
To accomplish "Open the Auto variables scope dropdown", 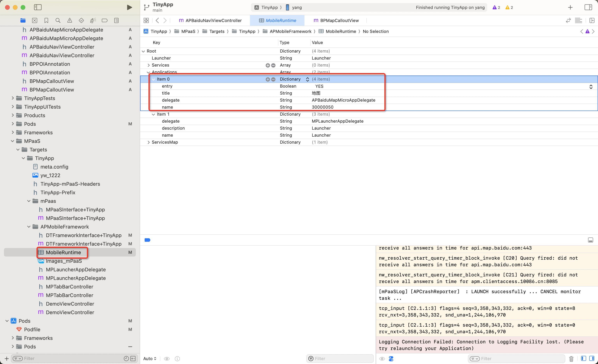I will [x=150, y=358].
